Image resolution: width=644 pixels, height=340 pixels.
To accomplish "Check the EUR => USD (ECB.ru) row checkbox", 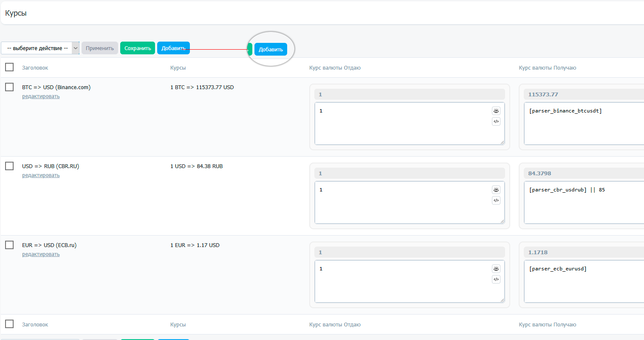I will click(x=9, y=245).
